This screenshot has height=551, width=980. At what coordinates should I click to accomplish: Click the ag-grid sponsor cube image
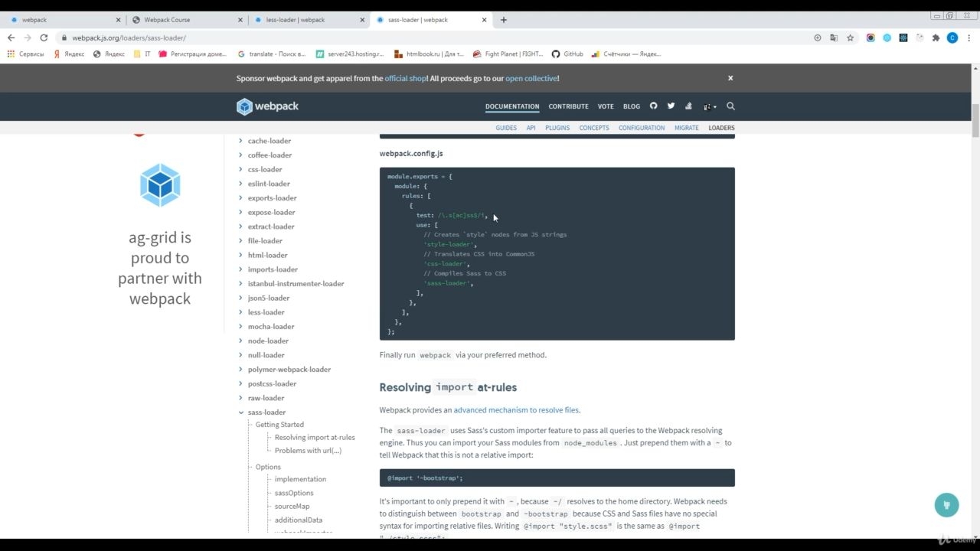[x=160, y=185]
